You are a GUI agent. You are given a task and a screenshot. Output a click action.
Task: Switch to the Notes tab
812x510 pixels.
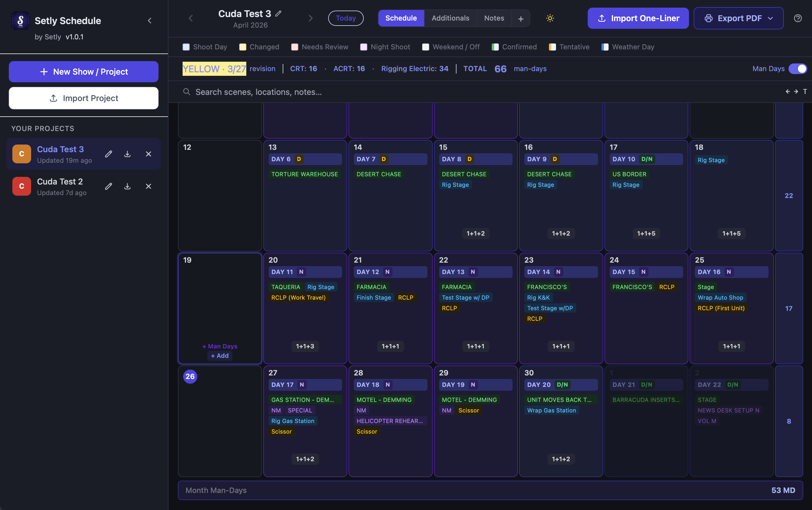pyautogui.click(x=494, y=18)
